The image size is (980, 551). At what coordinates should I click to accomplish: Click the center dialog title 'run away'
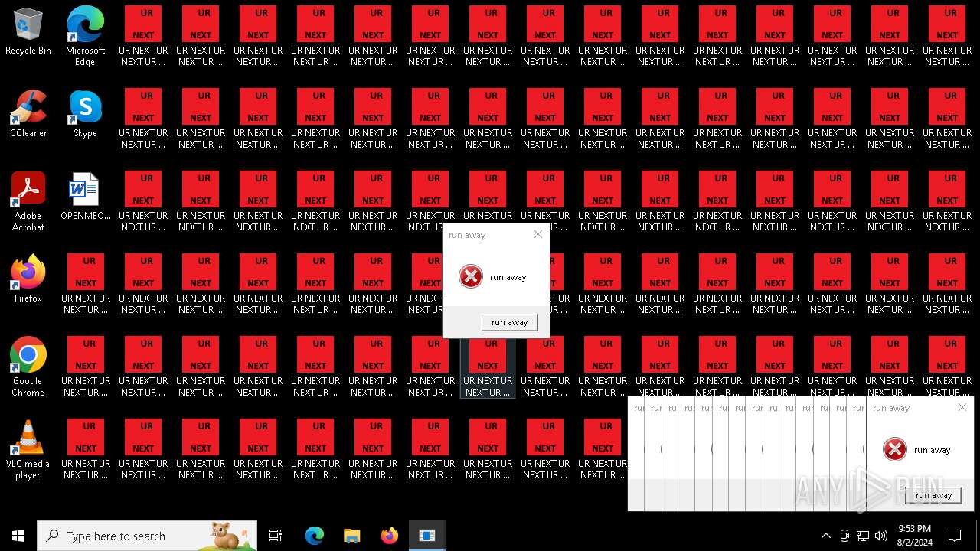[467, 235]
